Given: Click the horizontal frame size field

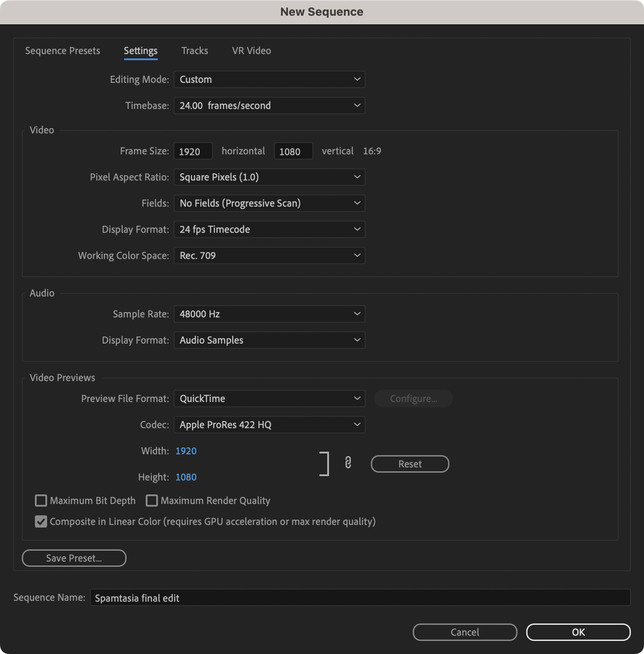Looking at the screenshot, I should click(193, 151).
